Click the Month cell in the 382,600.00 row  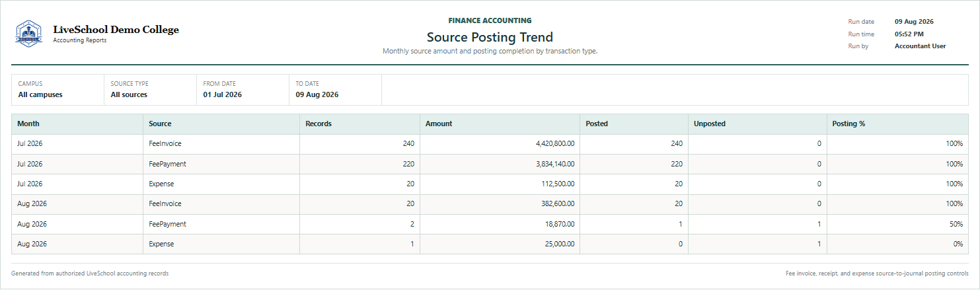(x=77, y=204)
